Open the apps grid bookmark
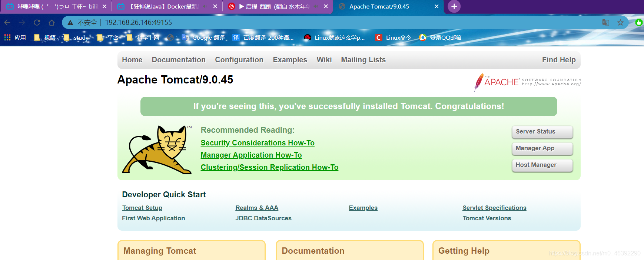644x260 pixels. click(15, 37)
